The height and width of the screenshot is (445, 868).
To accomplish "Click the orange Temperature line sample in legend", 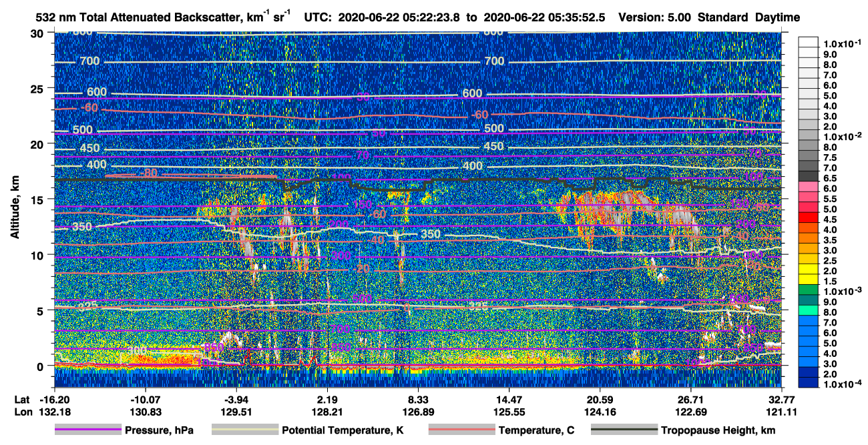I will click(x=461, y=430).
